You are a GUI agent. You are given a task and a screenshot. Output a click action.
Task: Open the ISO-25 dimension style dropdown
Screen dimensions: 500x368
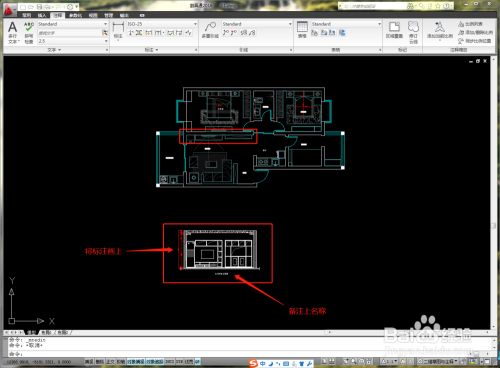tap(162, 24)
